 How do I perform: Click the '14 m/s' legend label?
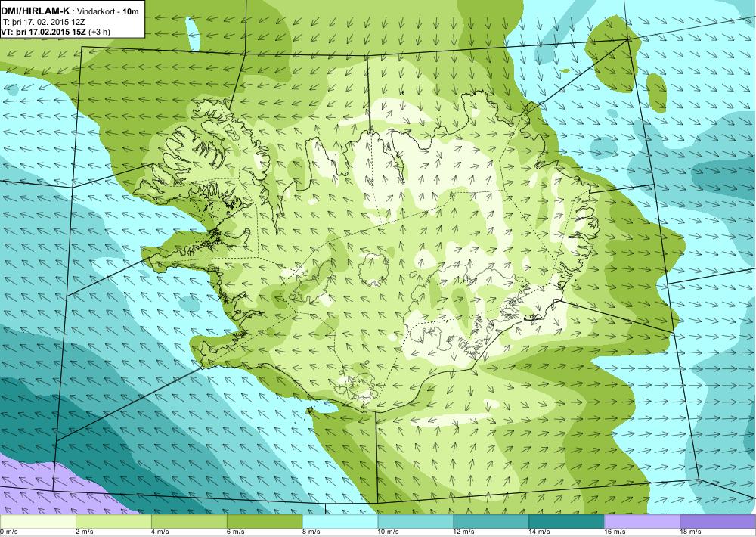click(x=540, y=532)
